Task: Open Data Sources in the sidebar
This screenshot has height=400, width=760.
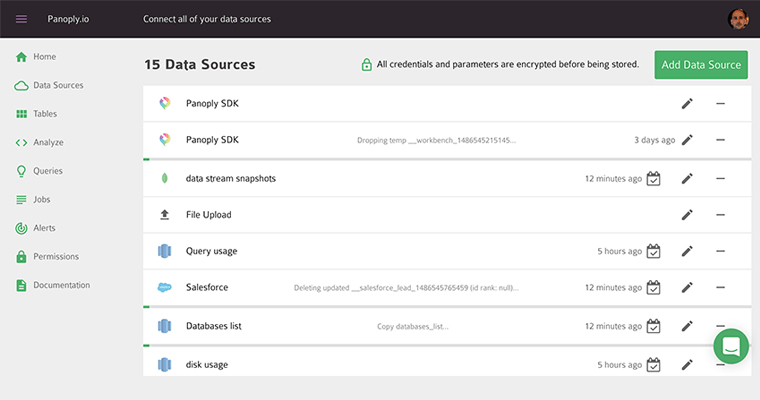Action: (x=49, y=85)
